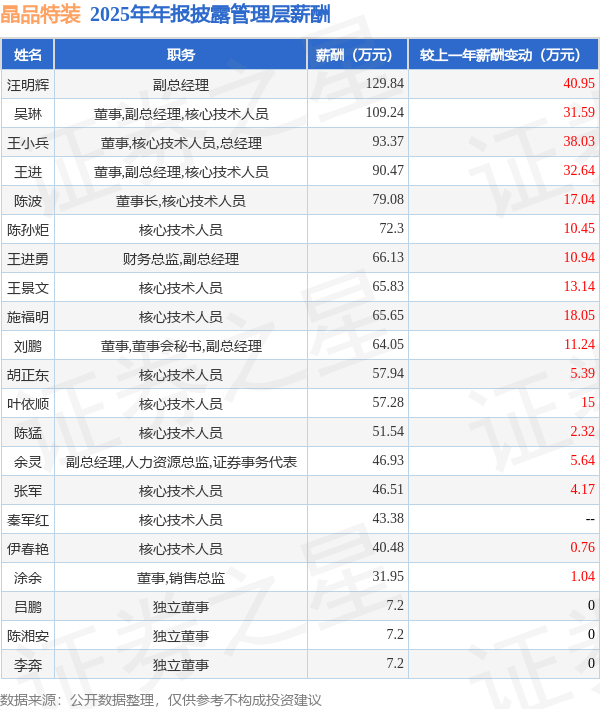The width and height of the screenshot is (600, 709).
Task: Select the name 陈波
Action: pos(28,200)
